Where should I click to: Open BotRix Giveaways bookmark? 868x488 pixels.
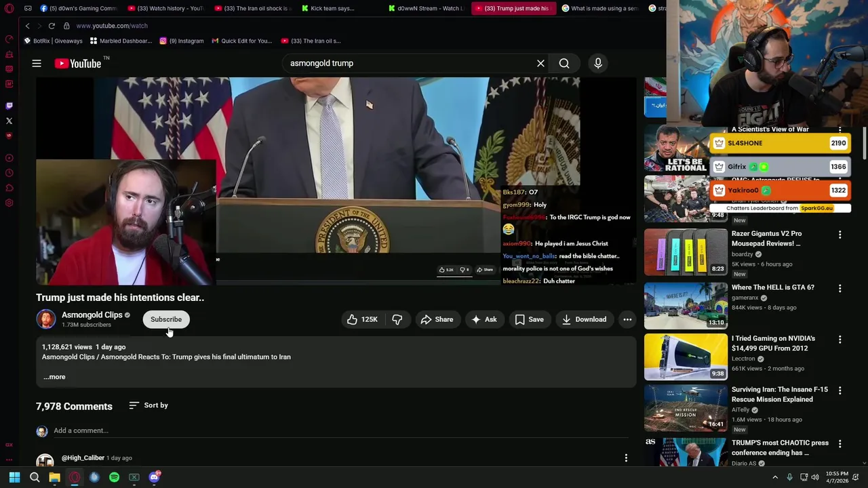pyautogui.click(x=53, y=41)
